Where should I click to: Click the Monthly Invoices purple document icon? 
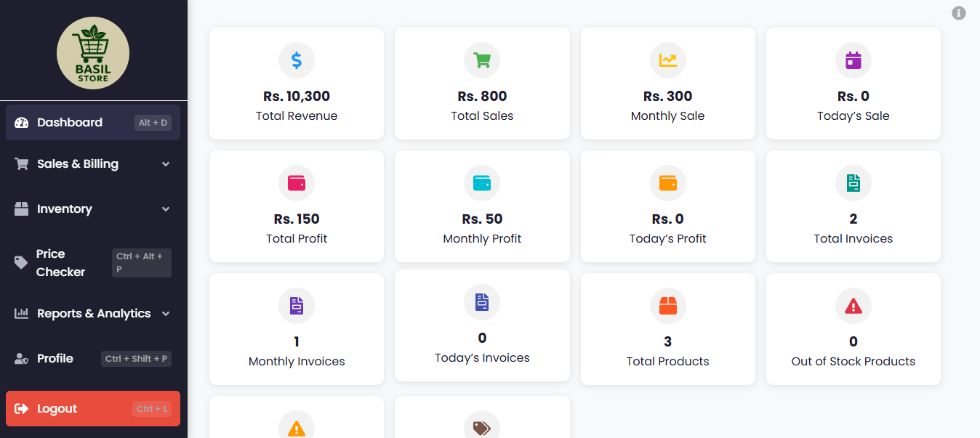click(x=297, y=306)
